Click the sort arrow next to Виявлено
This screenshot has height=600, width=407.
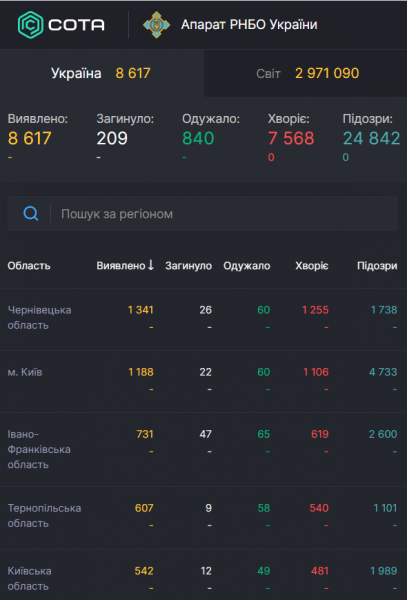(x=151, y=265)
